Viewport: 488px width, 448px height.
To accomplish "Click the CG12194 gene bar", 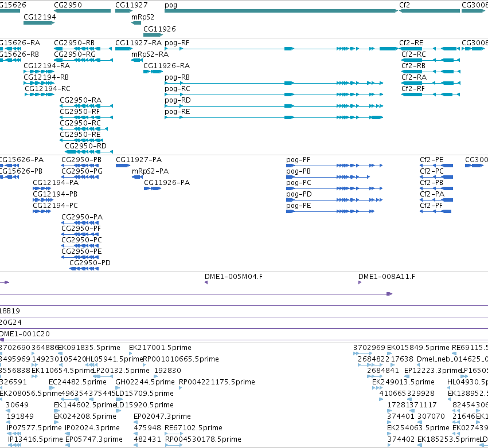I will pos(39,23).
